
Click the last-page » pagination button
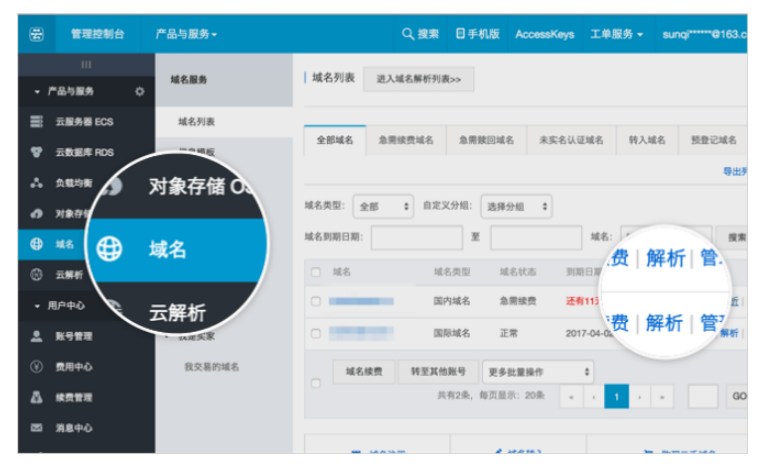662,397
